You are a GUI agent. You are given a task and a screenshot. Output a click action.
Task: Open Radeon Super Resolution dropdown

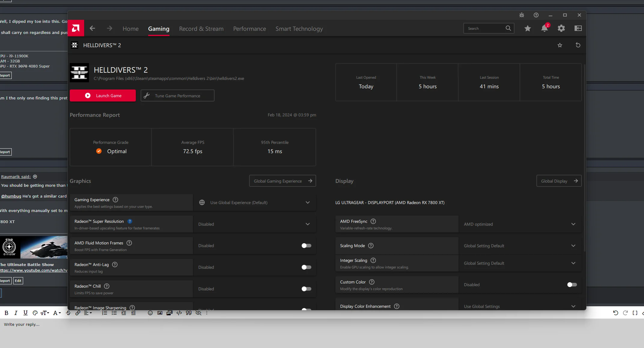tap(254, 224)
